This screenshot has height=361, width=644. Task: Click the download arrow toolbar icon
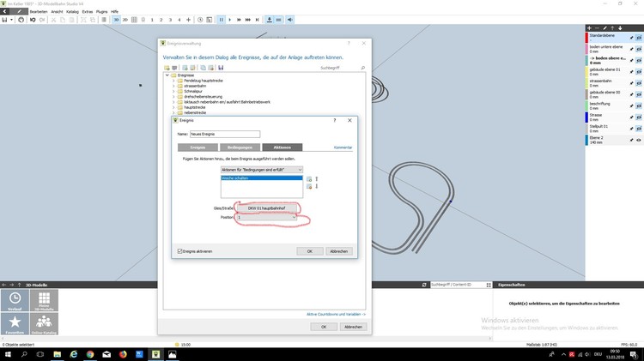coord(270,20)
